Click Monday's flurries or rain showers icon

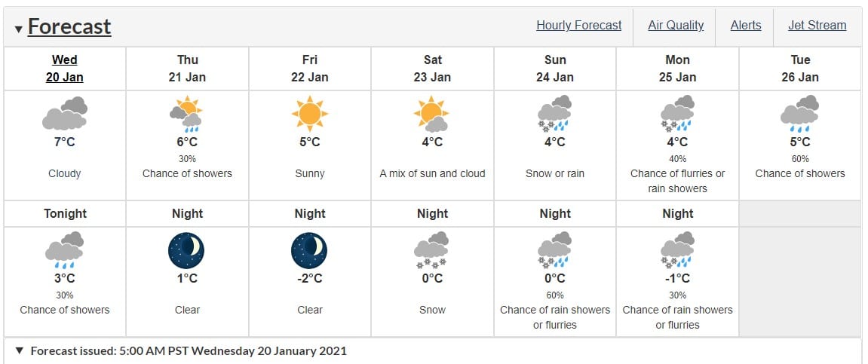tap(677, 114)
